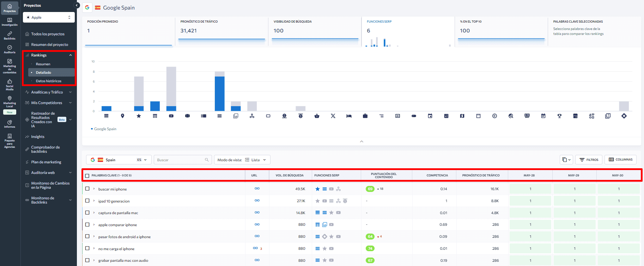Select the FUNCIONES SERP metric card
The image size is (644, 266).
(408, 32)
